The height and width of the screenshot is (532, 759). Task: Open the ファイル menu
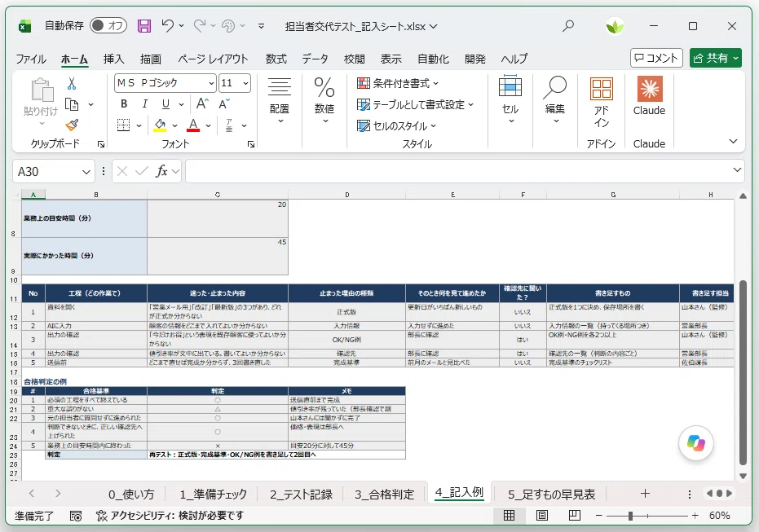tap(31, 59)
